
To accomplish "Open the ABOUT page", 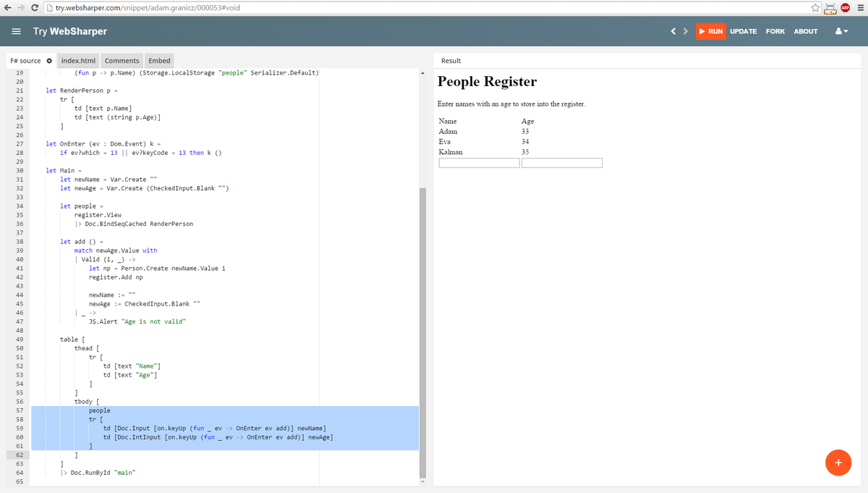I will 806,31.
